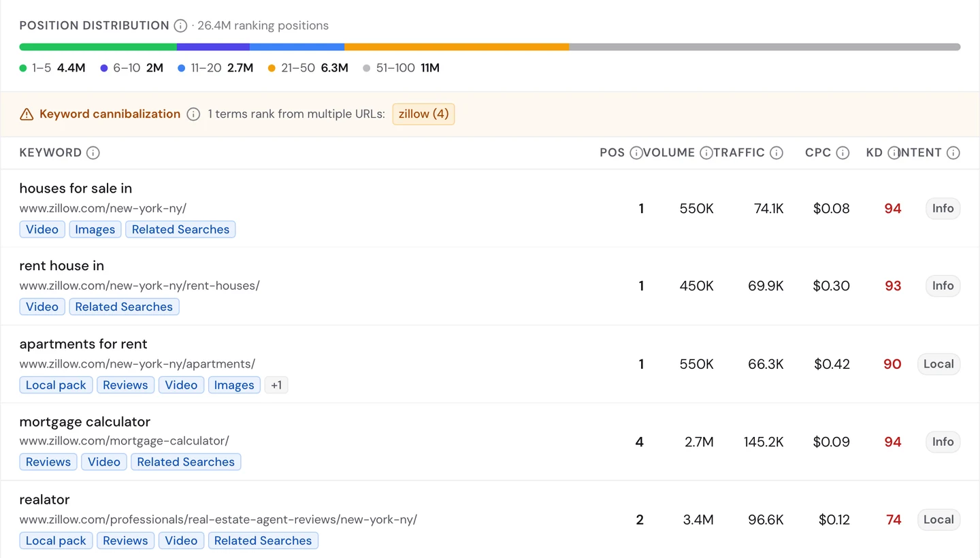Click orange 21–50 segment of distribution bar
980x558 pixels.
coord(457,47)
